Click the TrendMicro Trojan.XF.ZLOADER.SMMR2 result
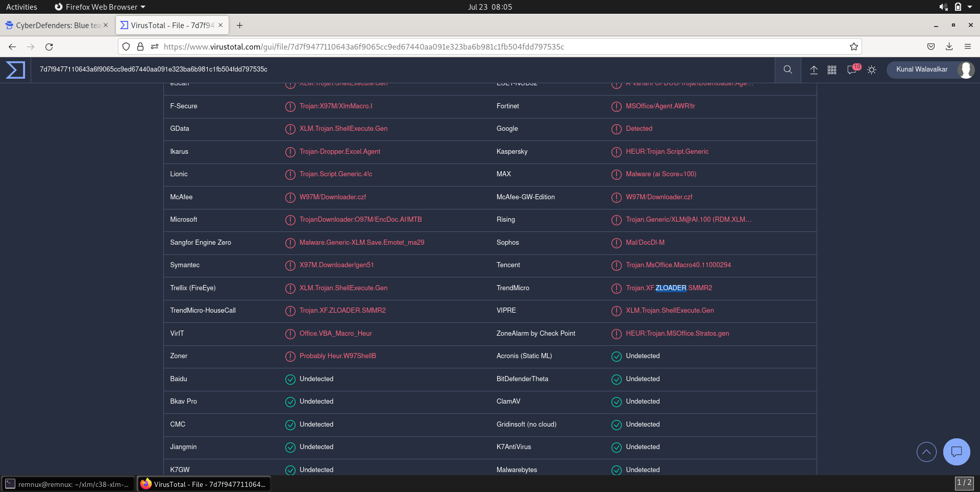The image size is (980, 492). point(669,288)
